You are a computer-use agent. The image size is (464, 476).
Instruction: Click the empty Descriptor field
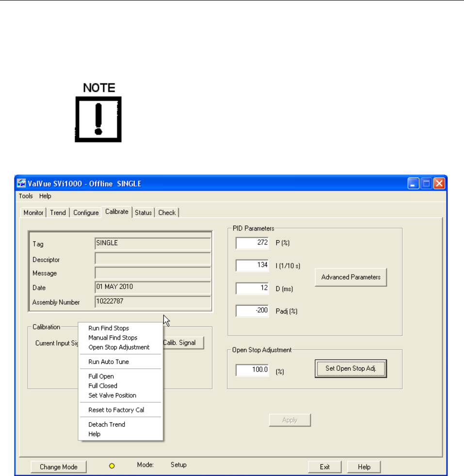(153, 258)
